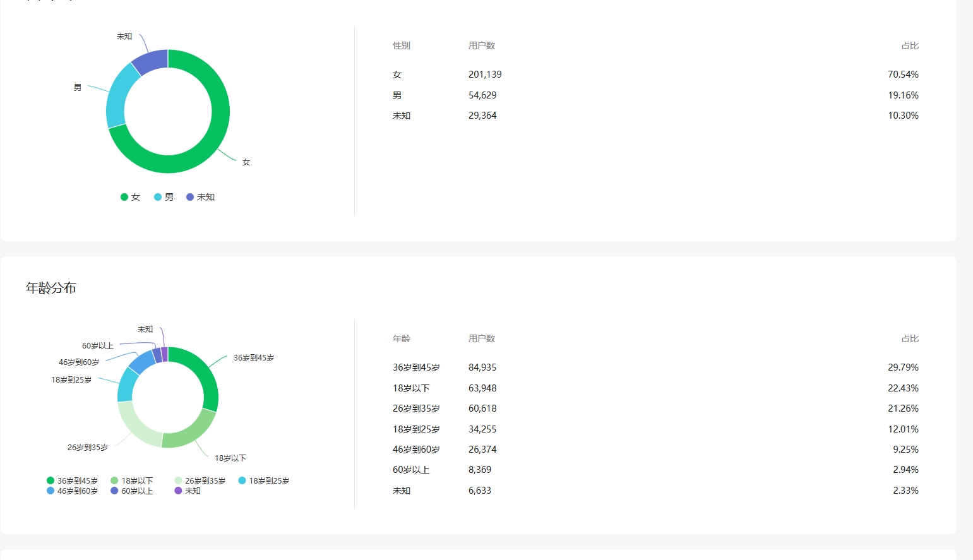Viewport: 973px width, 560px height.
Task: Click the 用户数 header in gender table
Action: [x=482, y=45]
